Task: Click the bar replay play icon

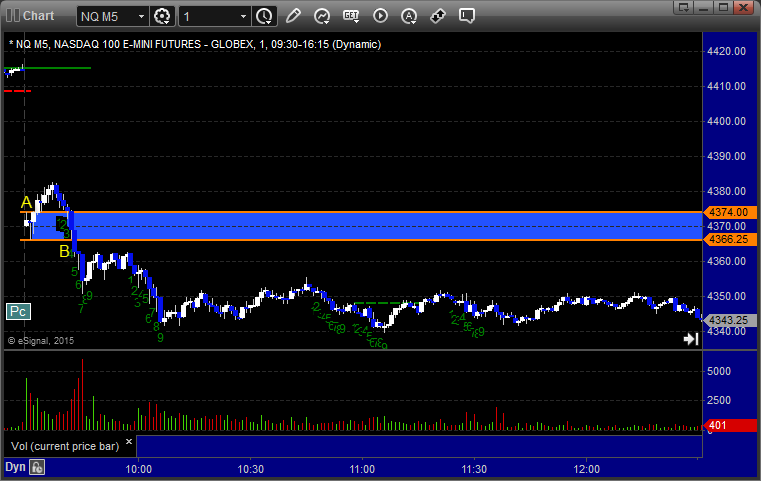Action: 380,16
